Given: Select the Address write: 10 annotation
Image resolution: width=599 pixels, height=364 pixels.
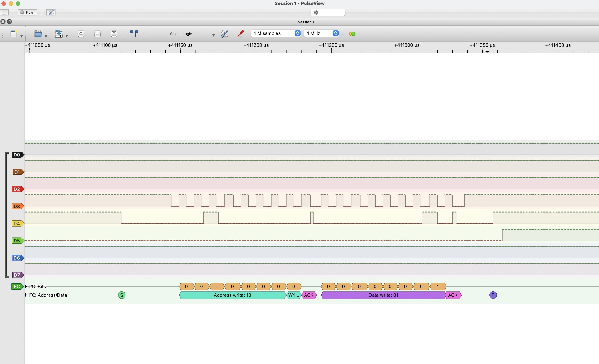Looking at the screenshot, I should [x=233, y=295].
